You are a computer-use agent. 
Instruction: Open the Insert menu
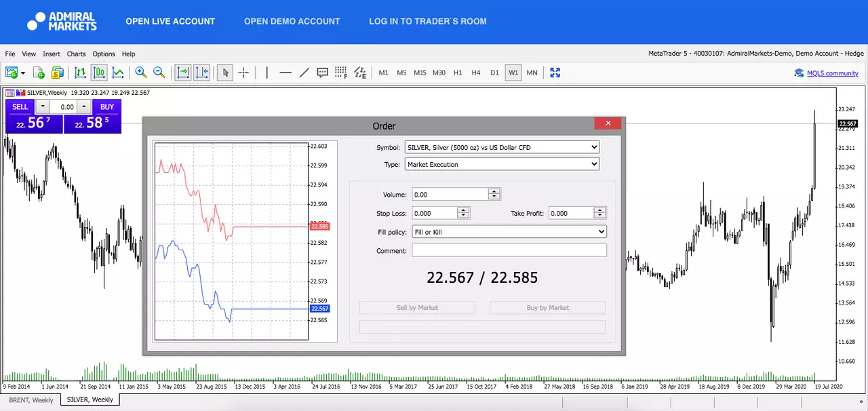[x=52, y=54]
